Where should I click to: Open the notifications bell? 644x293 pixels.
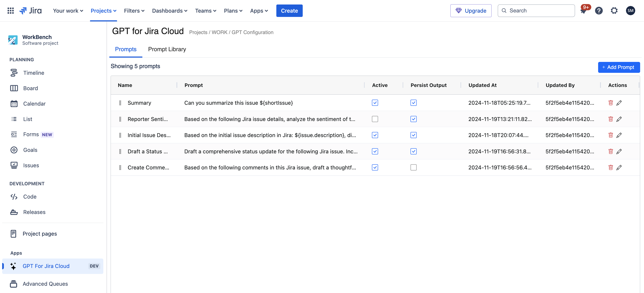tap(584, 11)
